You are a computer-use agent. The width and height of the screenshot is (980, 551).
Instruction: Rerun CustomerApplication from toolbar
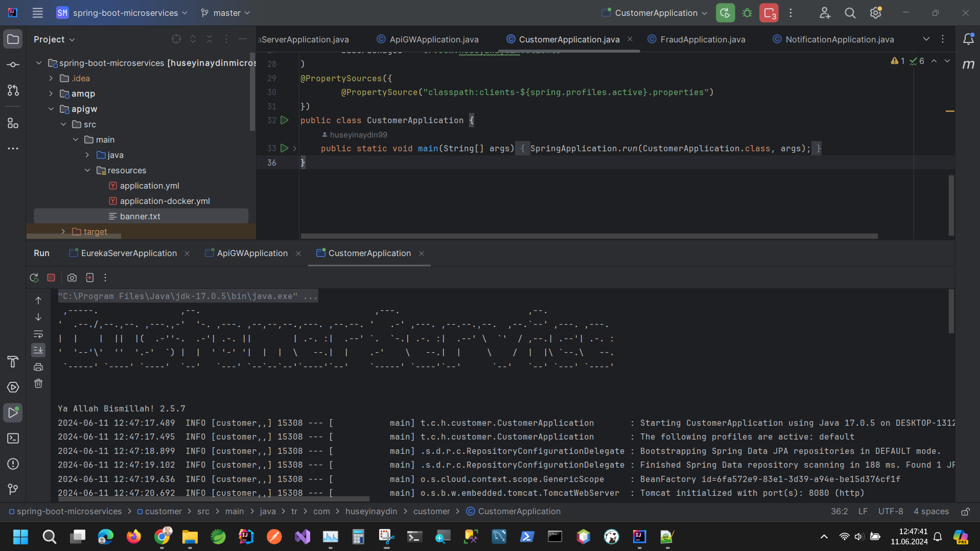pos(725,13)
